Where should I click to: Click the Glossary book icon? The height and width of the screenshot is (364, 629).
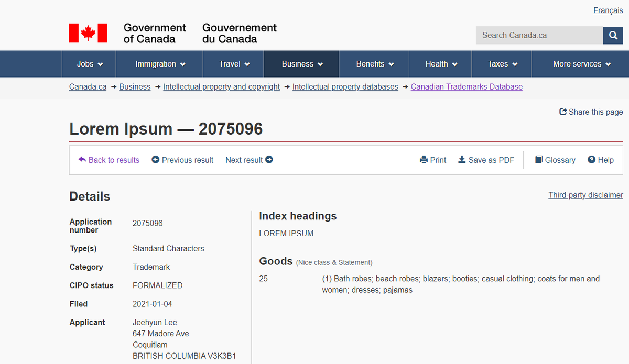pyautogui.click(x=538, y=160)
